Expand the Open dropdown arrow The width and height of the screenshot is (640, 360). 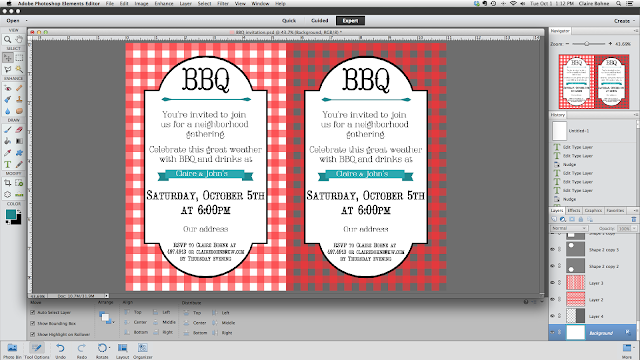click(x=27, y=20)
